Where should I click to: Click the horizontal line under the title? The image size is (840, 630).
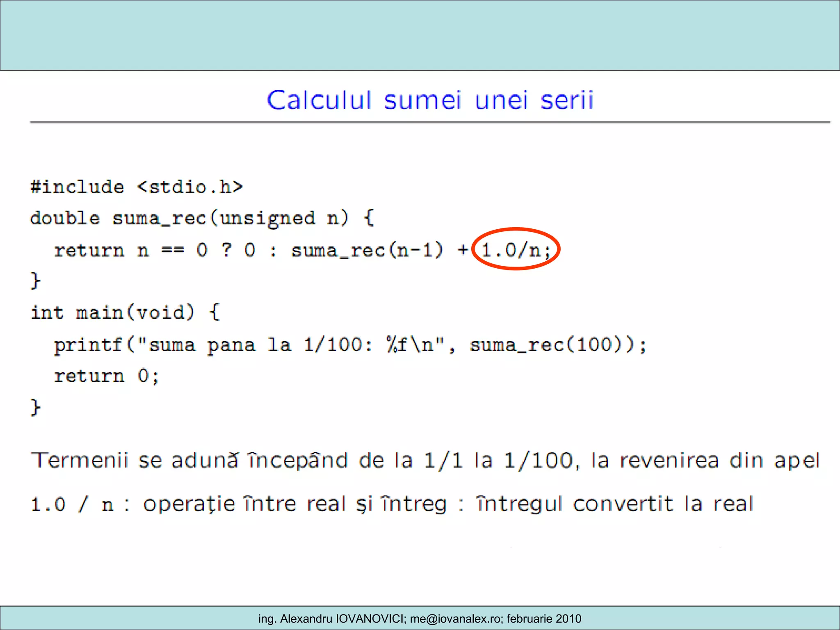click(430, 122)
